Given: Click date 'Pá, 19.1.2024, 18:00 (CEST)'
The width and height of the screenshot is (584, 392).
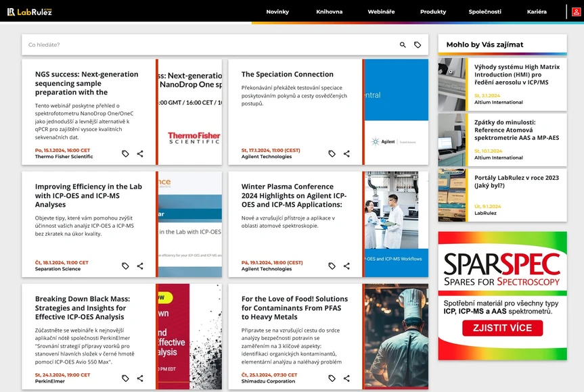Looking at the screenshot, I should 272,263.
